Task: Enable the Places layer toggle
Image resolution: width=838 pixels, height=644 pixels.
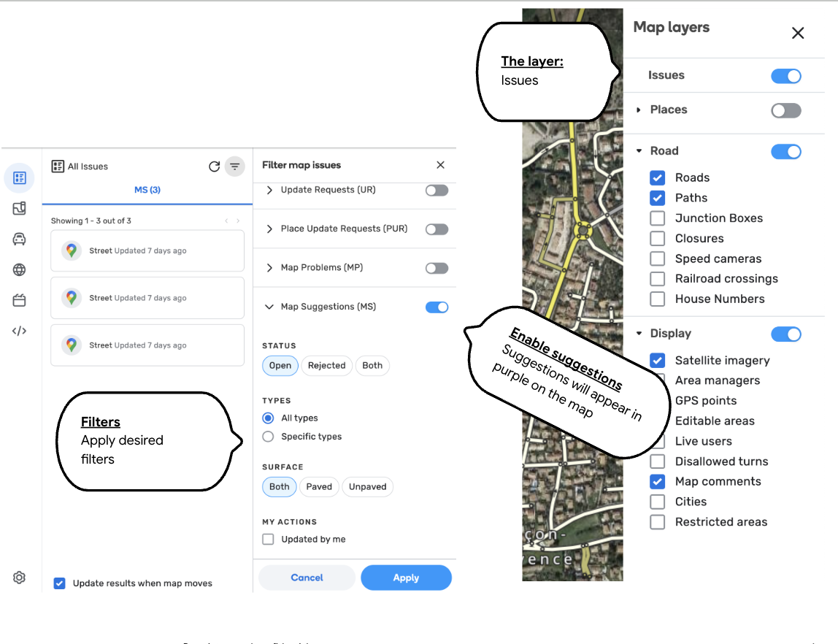Action: [x=785, y=110]
